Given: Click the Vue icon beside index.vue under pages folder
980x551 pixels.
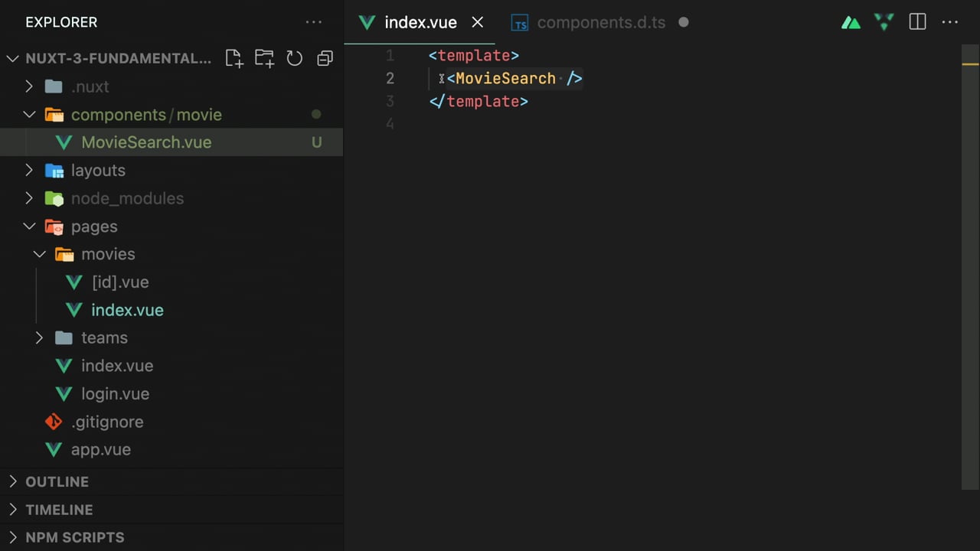Looking at the screenshot, I should click(x=64, y=367).
